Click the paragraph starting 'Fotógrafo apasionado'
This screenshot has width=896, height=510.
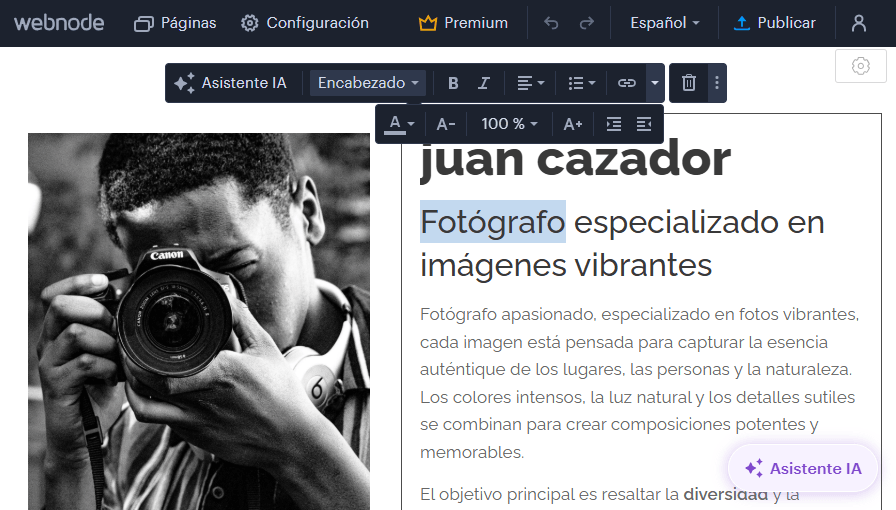coord(639,383)
